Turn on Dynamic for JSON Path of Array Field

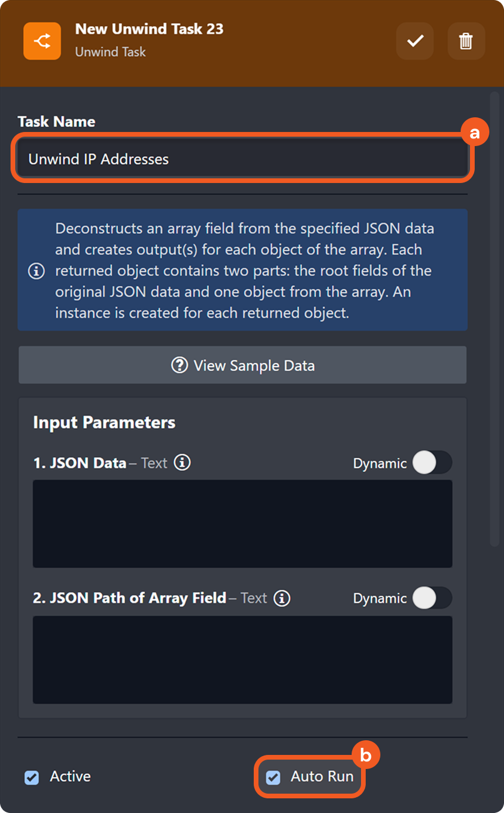pyautogui.click(x=433, y=598)
